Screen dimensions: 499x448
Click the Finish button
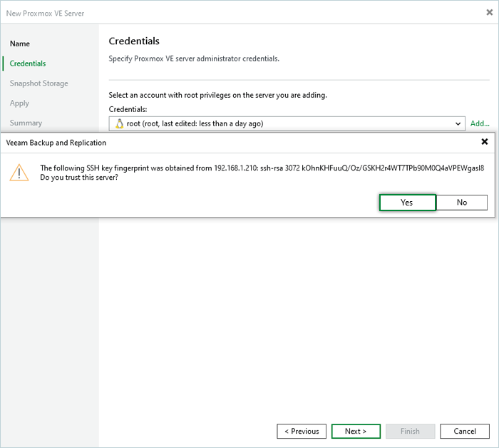pos(410,431)
